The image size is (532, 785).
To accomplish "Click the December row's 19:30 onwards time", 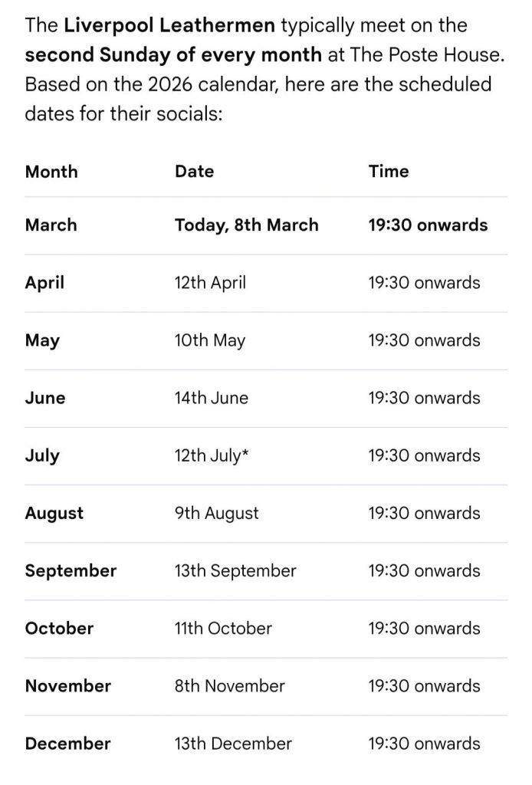I will 424,743.
